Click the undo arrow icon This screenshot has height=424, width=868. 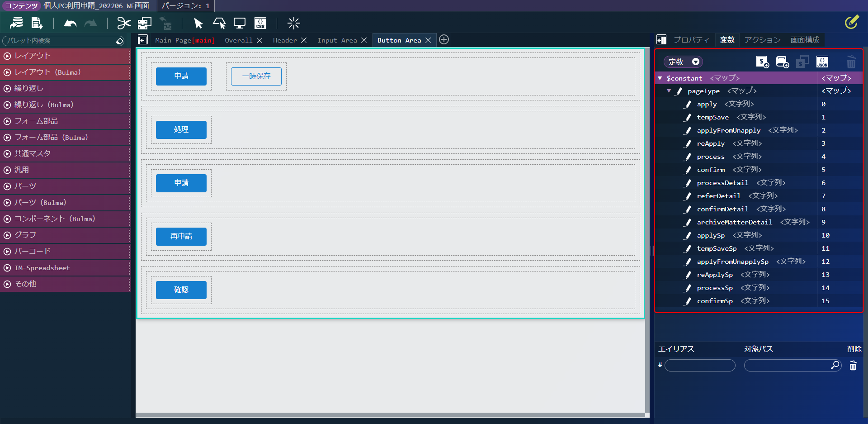70,23
